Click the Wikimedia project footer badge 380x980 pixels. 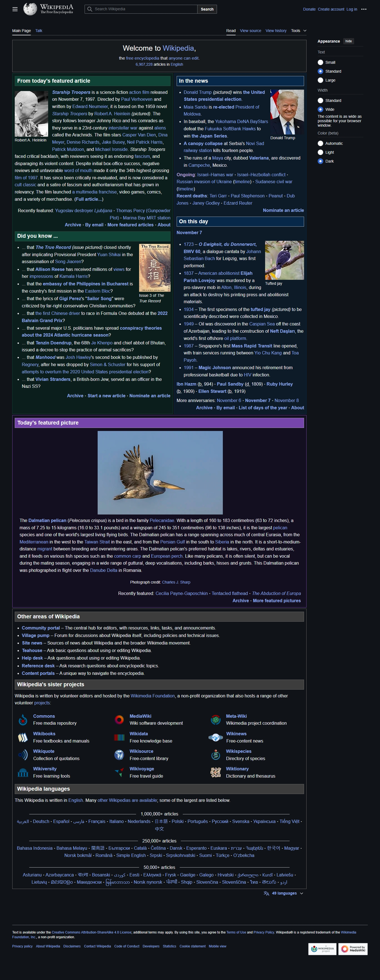[x=322, y=949]
